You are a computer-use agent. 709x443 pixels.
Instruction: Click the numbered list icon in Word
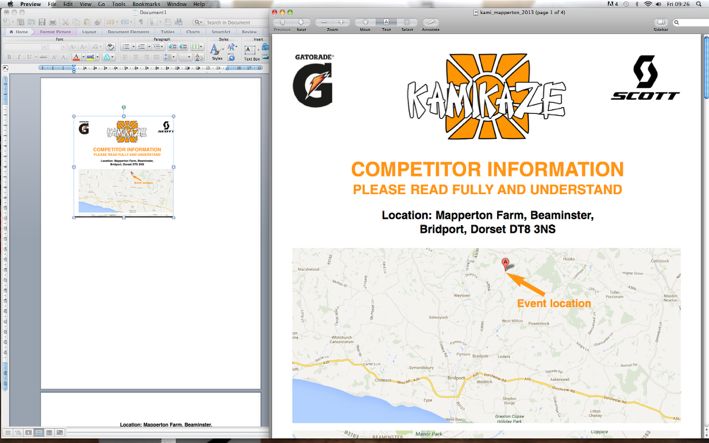(142, 47)
